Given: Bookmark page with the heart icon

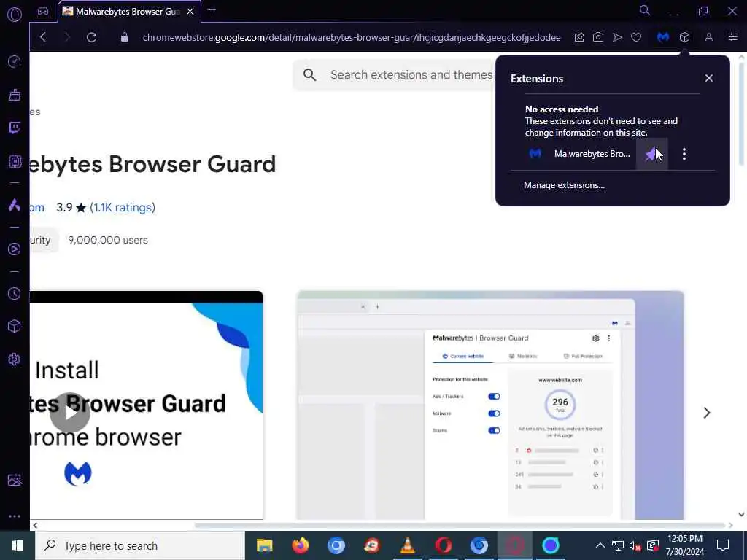Looking at the screenshot, I should pyautogui.click(x=636, y=37).
